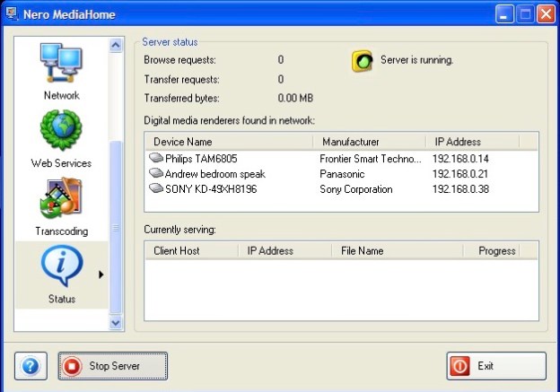The width and height of the screenshot is (560, 392).
Task: Open the Network section icon
Action: point(61,63)
